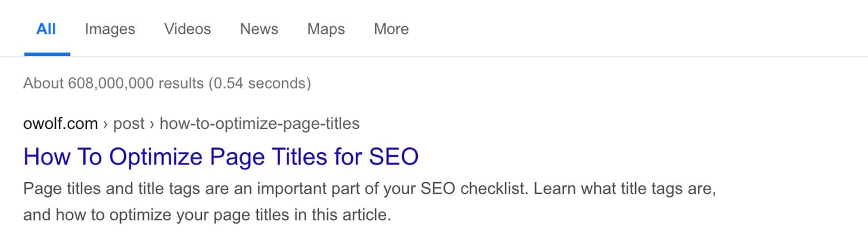Viewport: 868px width, 249px height.
Task: Click the how-to-optimize-page-titles URL segment
Action: click(x=260, y=123)
